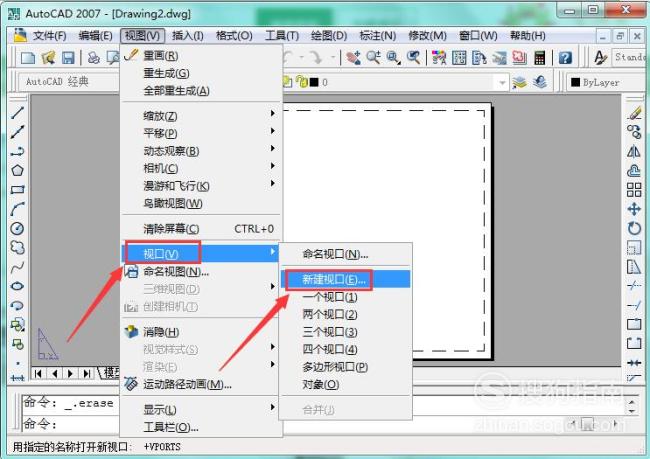Choose 新建视口(E)... in the submenu

345,279
